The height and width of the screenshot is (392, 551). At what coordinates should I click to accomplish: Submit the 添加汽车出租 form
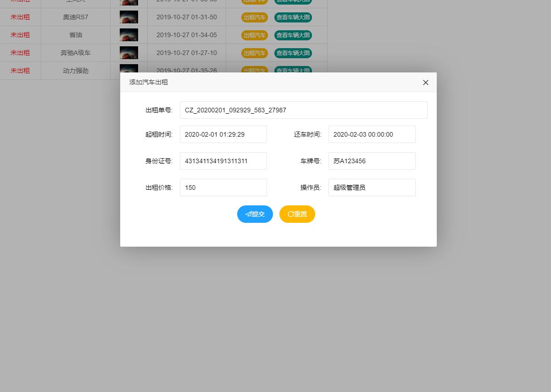click(x=255, y=214)
